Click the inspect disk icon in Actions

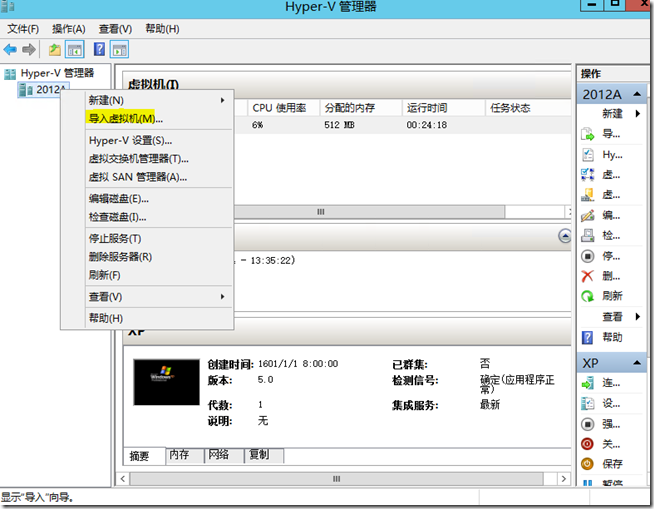click(x=587, y=236)
